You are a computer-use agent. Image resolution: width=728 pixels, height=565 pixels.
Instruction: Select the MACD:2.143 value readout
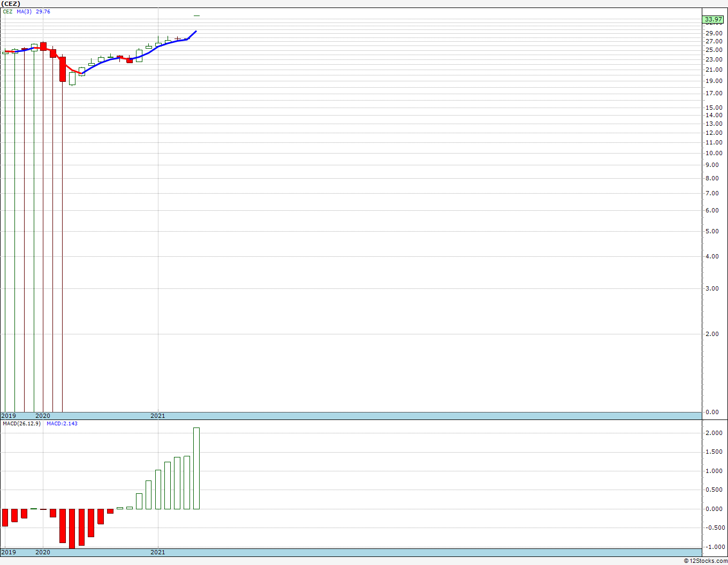click(x=62, y=424)
